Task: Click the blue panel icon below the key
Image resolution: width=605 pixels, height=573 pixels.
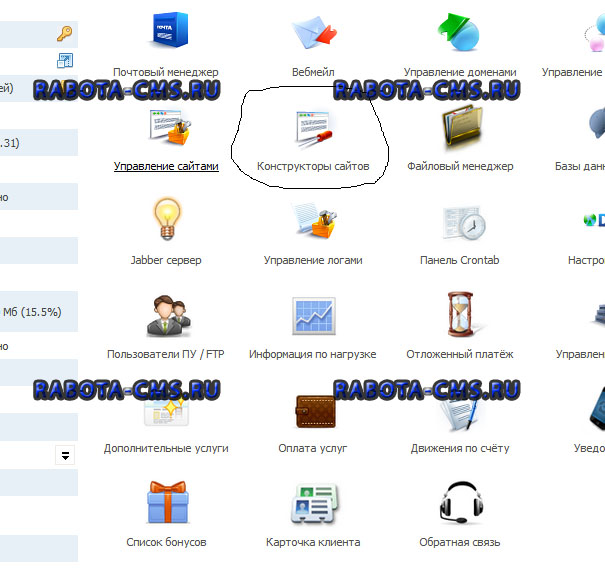Action: click(65, 61)
